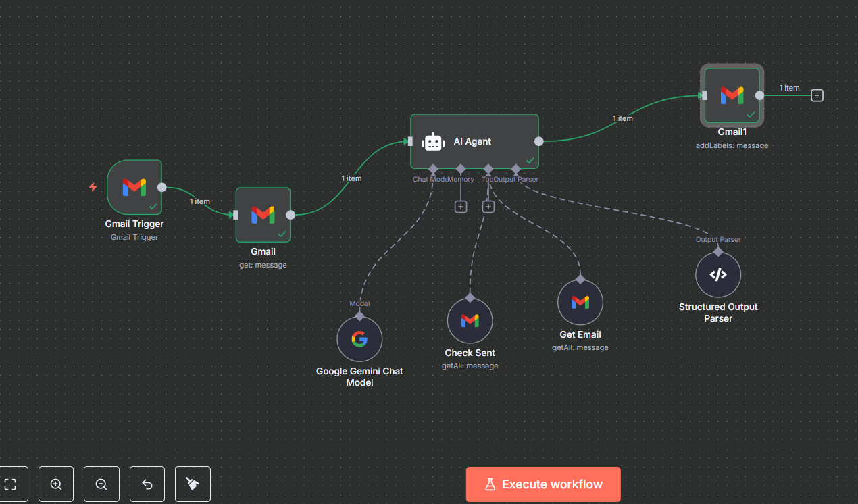Open the Check Sent tool node
This screenshot has height=504, width=858.
click(470, 321)
